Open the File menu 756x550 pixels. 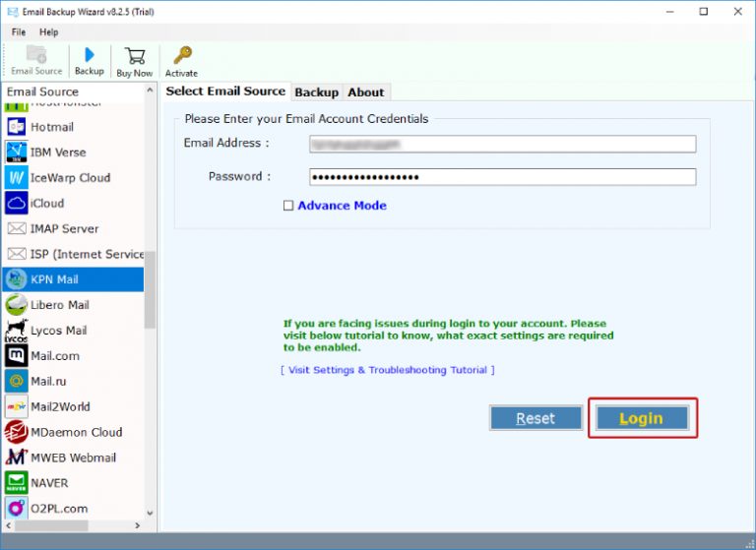click(19, 32)
